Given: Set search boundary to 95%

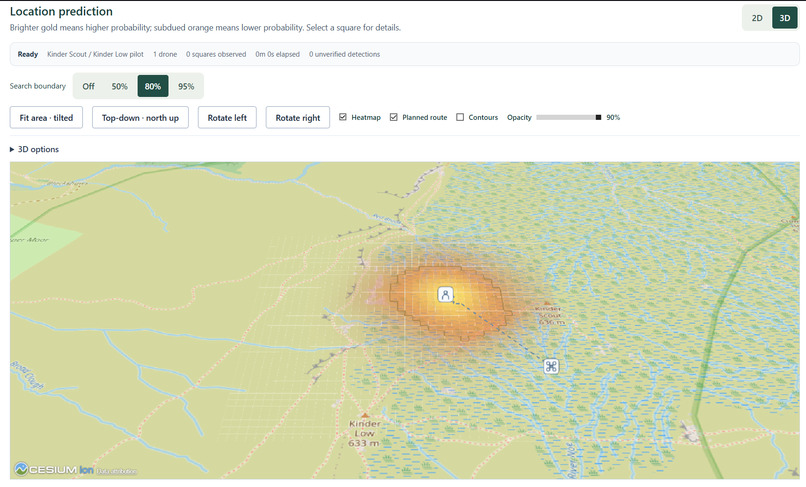Looking at the screenshot, I should click(x=186, y=86).
